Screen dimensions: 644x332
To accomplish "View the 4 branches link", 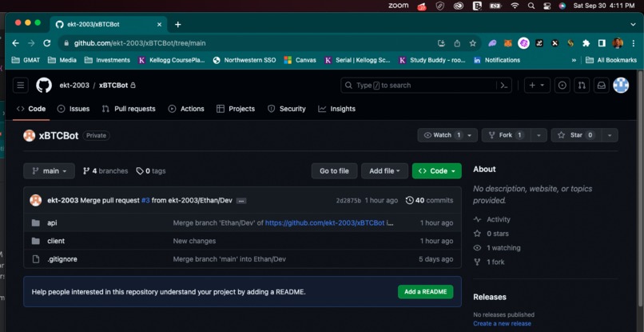I will (x=105, y=171).
